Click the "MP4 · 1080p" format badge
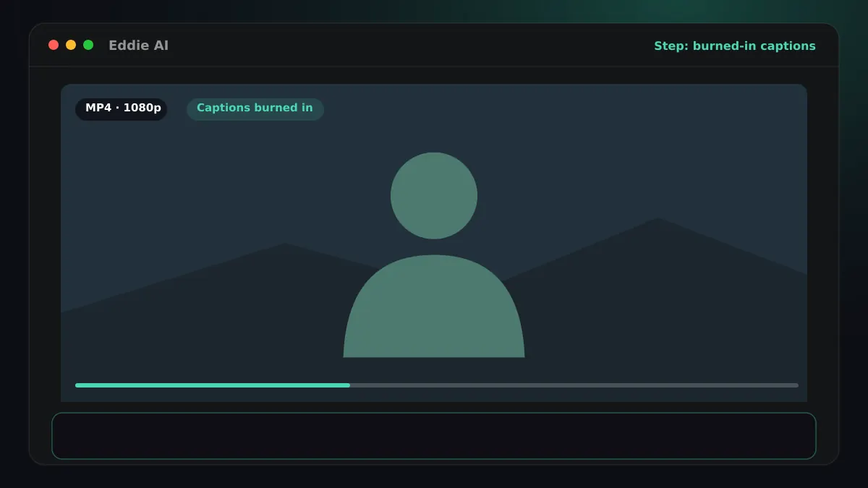Viewport: 868px width, 488px height. [x=122, y=109]
